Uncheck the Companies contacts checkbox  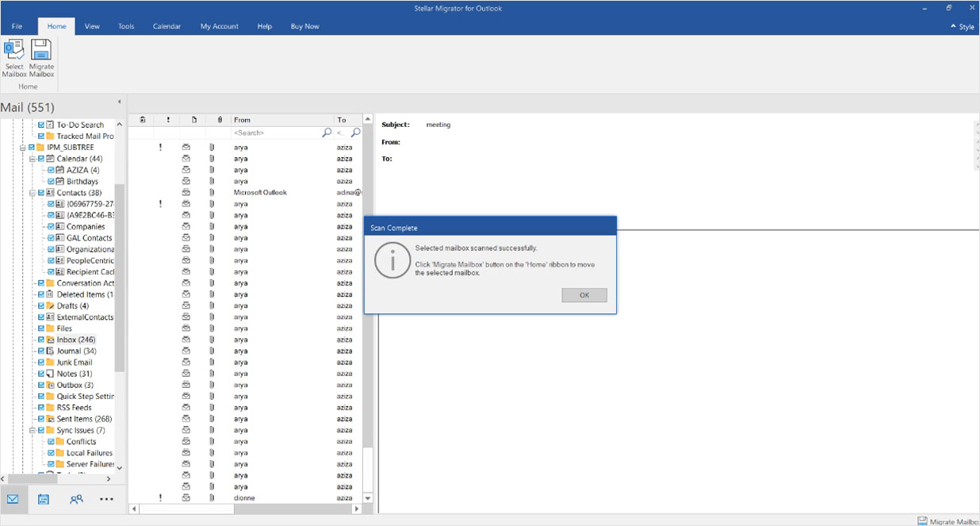(51, 226)
